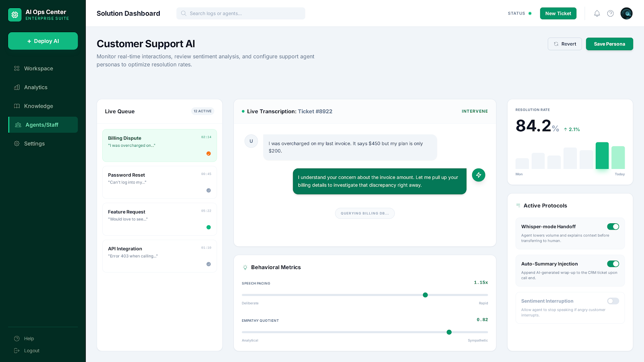Click the Workspace grid icon in sidebar
Image resolution: width=644 pixels, height=362 pixels.
(17, 68)
